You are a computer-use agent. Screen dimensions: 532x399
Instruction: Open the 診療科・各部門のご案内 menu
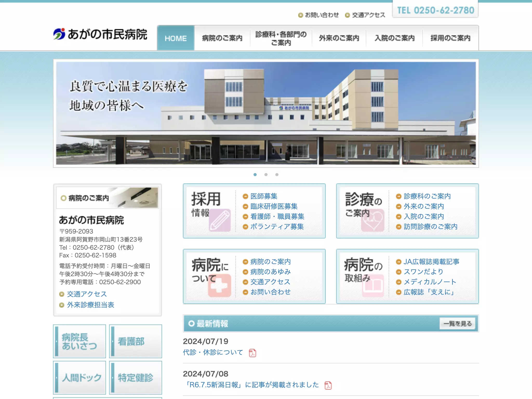(281, 38)
